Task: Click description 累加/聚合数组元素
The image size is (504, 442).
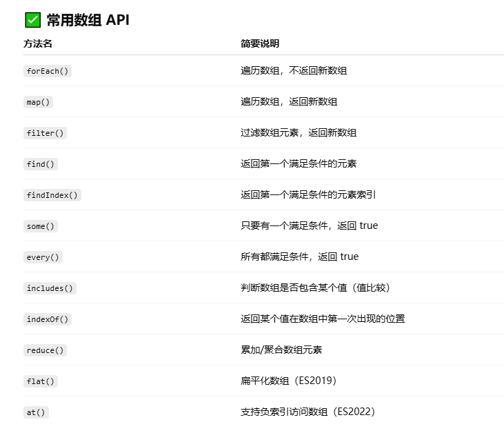Action: [x=281, y=350]
